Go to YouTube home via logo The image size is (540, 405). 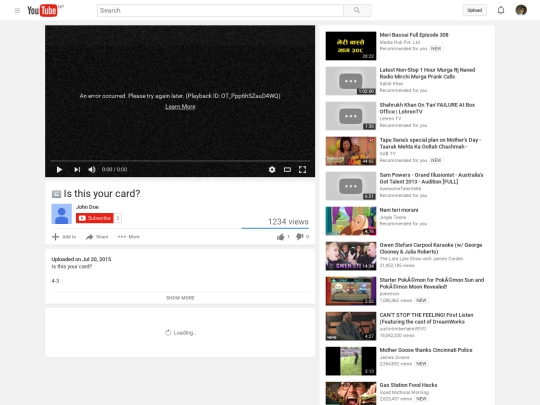point(43,11)
